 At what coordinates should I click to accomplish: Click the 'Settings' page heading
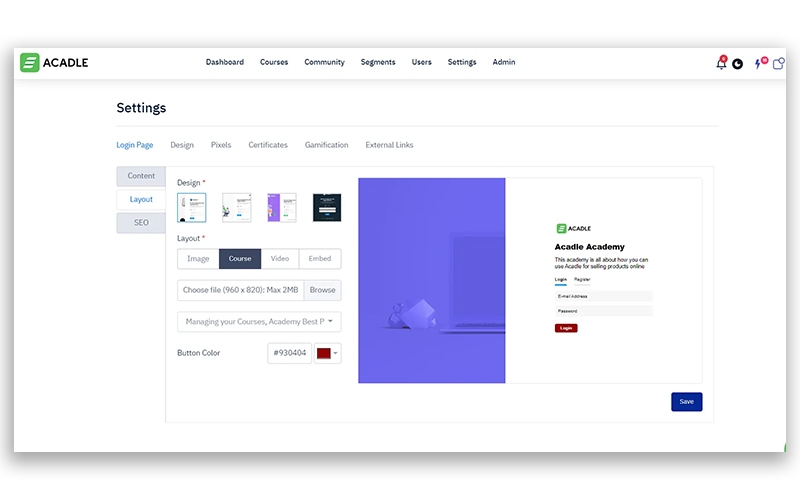[141, 108]
